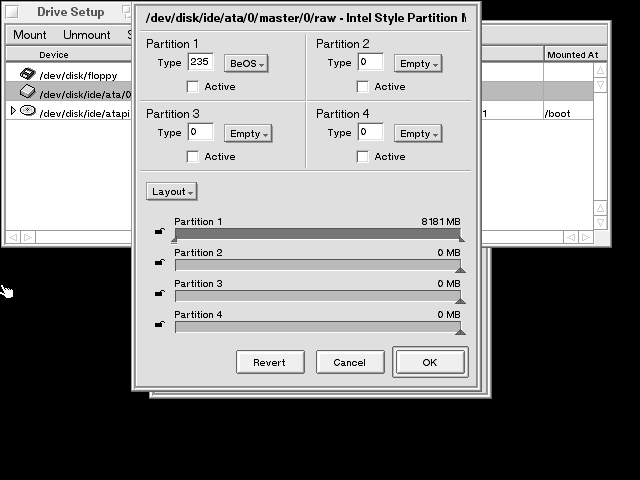Click left arrow of bottom-right horizontal scrollbar
The width and height of the screenshot is (640, 480).
(x=571, y=237)
